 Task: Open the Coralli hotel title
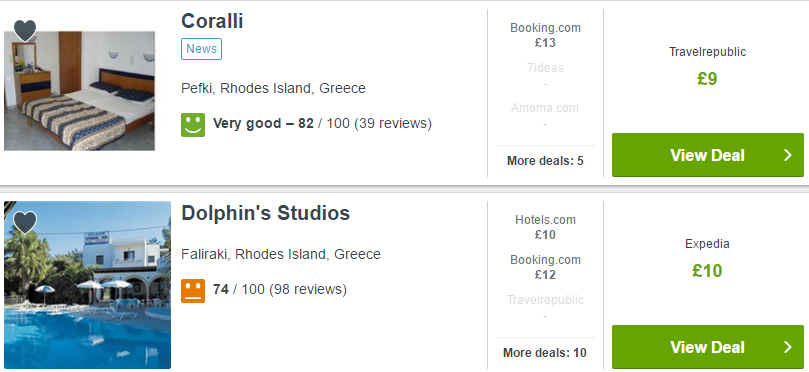click(x=212, y=21)
